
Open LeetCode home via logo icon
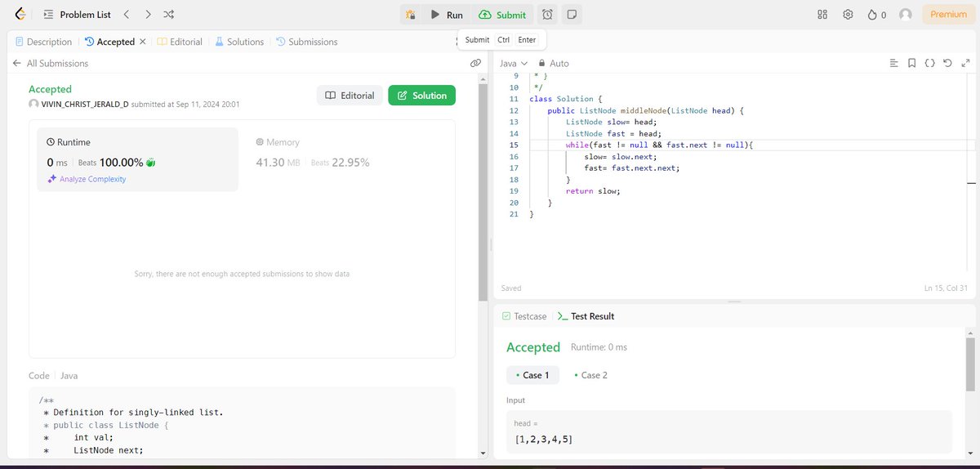click(x=21, y=15)
